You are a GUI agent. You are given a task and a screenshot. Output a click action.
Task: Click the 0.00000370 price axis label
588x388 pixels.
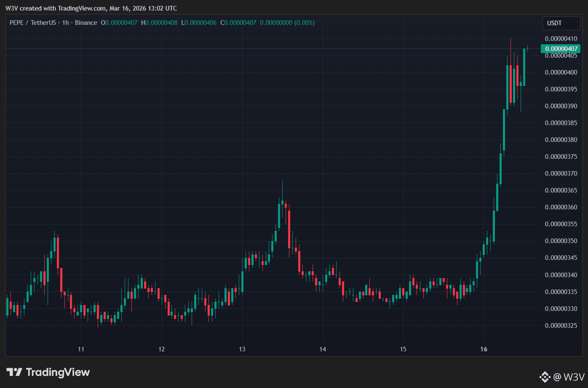(561, 173)
